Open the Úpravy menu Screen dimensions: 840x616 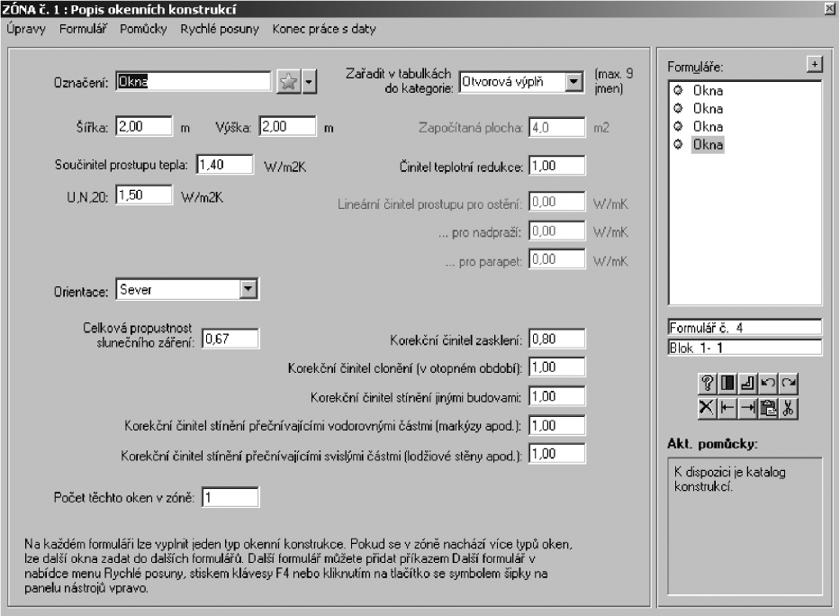tap(26, 29)
